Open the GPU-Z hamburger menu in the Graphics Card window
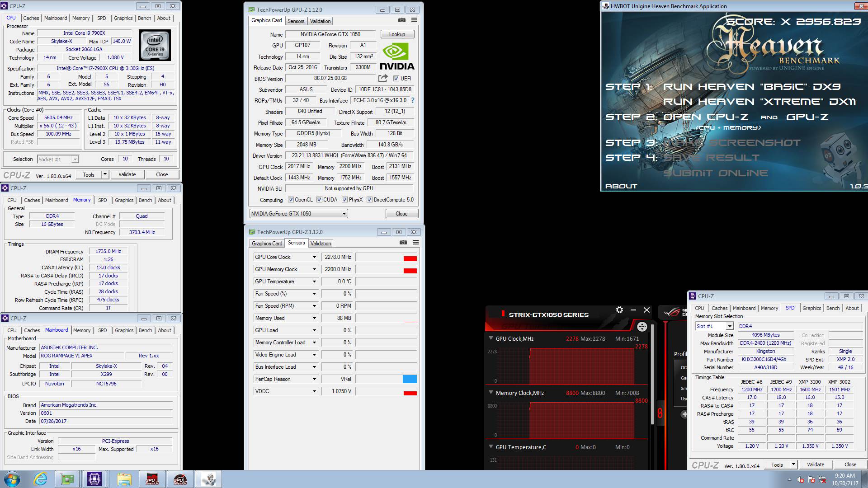Screen dimensions: 868x488 pos(414,20)
